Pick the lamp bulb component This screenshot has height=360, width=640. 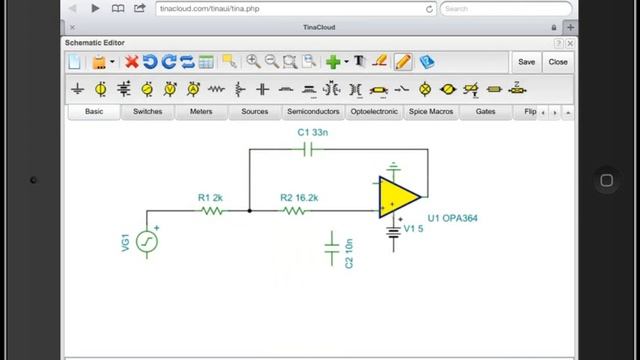[425, 89]
